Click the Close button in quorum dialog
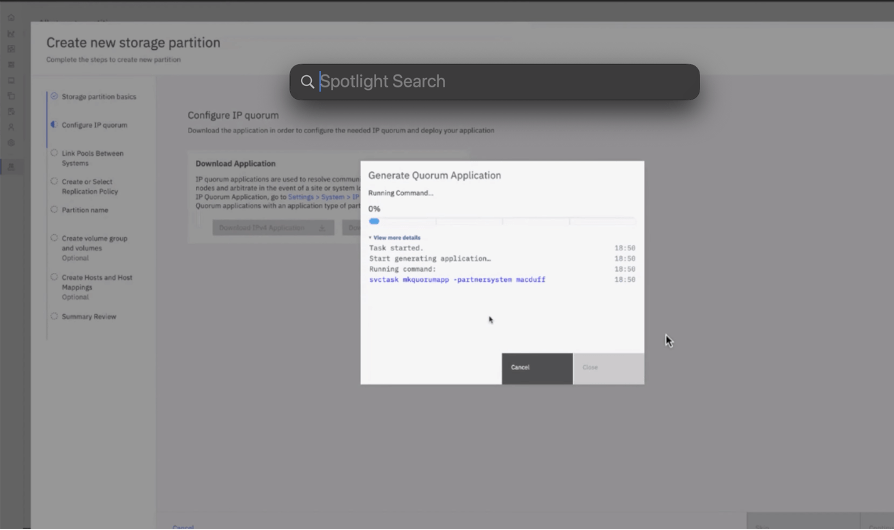Viewport: 894px width, 530px height. (x=608, y=368)
